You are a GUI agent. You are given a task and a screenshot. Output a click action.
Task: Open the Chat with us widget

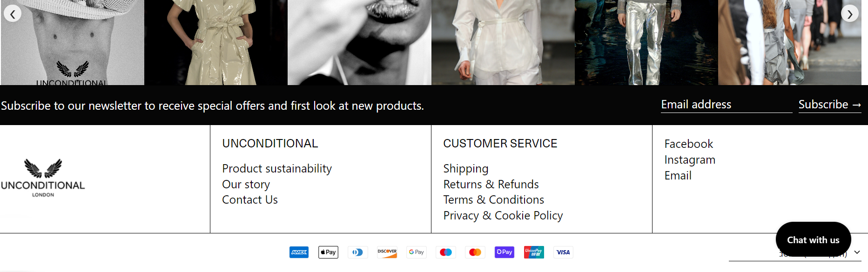[813, 240]
